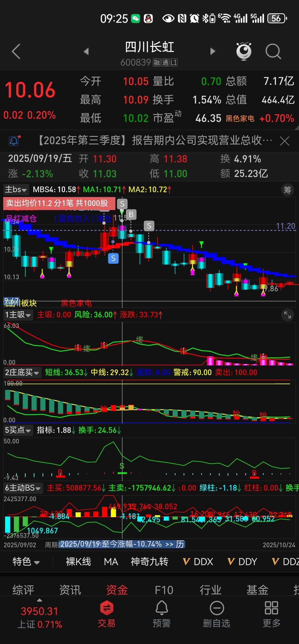Image resolution: width=299 pixels, height=644 pixels.
Task: Tap the red 黑色家电 label under chart
Action: (x=76, y=303)
